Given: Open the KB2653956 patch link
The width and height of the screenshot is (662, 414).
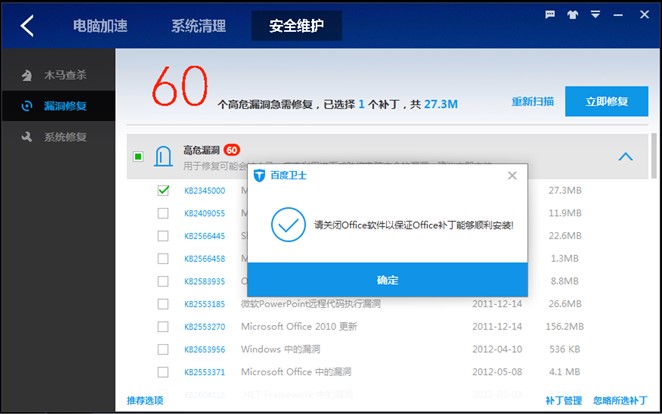Looking at the screenshot, I should point(205,350).
